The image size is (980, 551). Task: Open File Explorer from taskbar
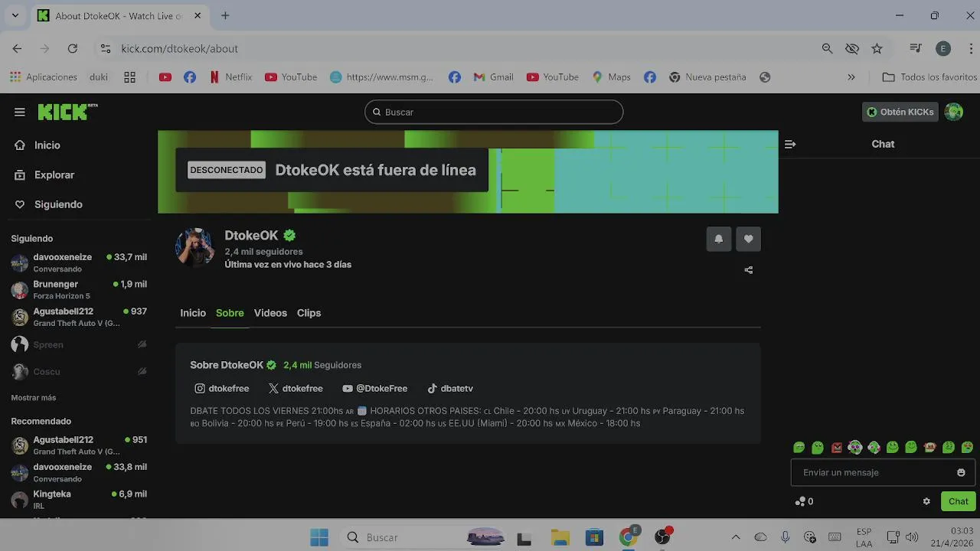(560, 537)
